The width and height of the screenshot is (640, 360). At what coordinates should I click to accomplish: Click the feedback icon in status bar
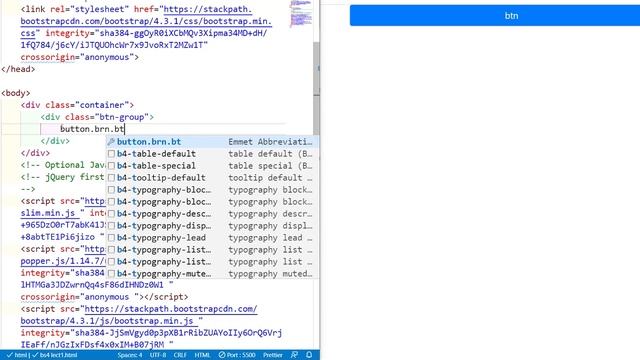pos(294,355)
